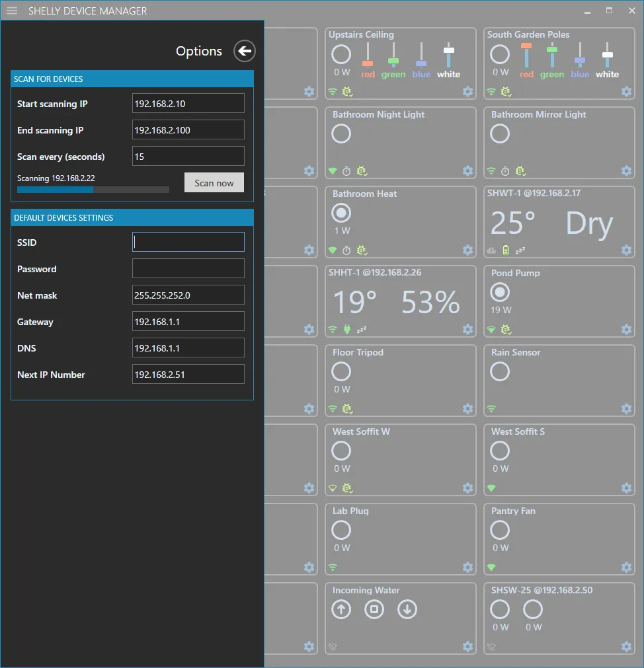Click Scan every seconds field
The image size is (644, 668).
click(188, 157)
